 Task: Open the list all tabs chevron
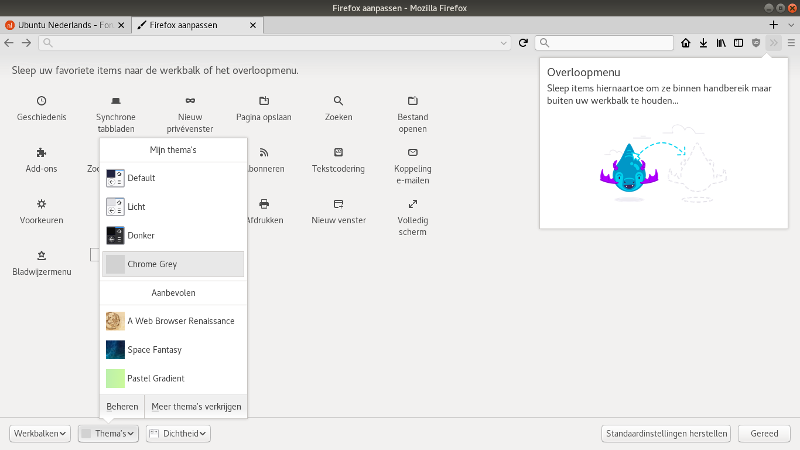click(791, 24)
